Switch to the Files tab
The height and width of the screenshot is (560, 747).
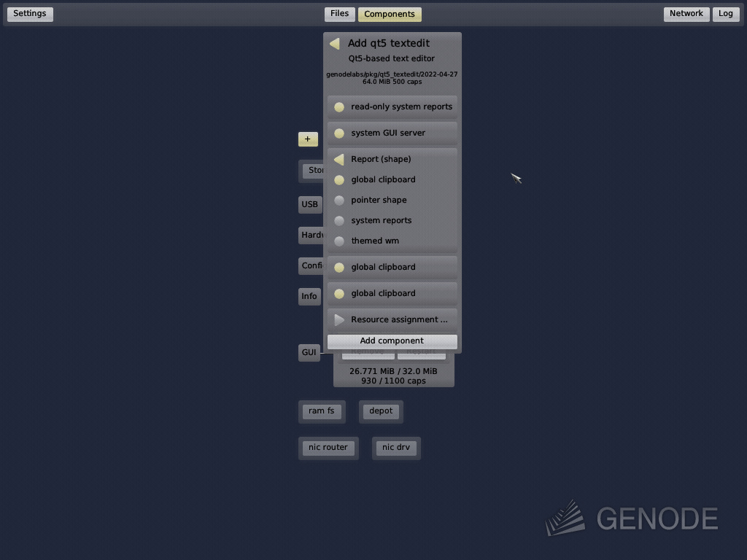coord(339,13)
